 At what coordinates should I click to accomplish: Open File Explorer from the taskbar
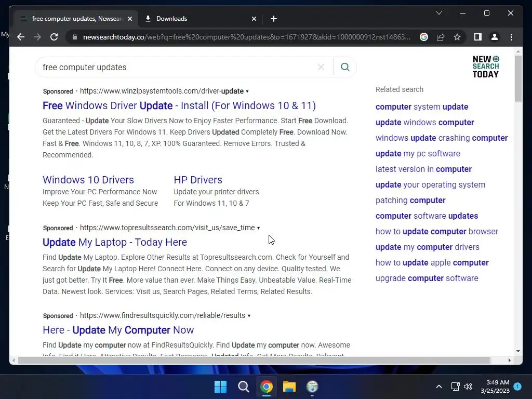coord(289,387)
